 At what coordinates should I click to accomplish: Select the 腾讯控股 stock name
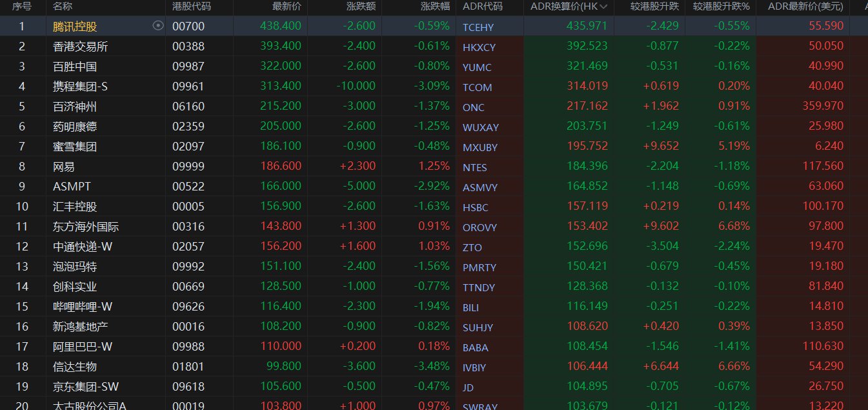click(75, 26)
